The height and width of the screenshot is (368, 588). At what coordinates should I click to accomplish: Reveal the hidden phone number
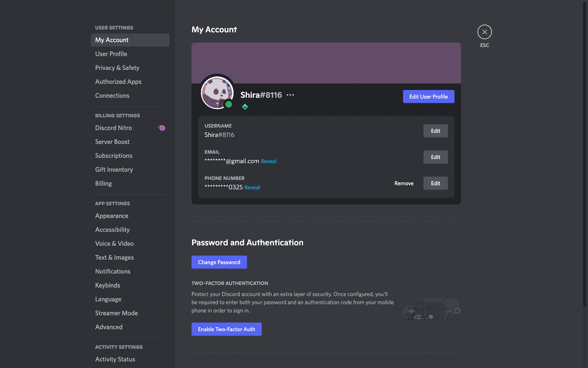tap(252, 187)
